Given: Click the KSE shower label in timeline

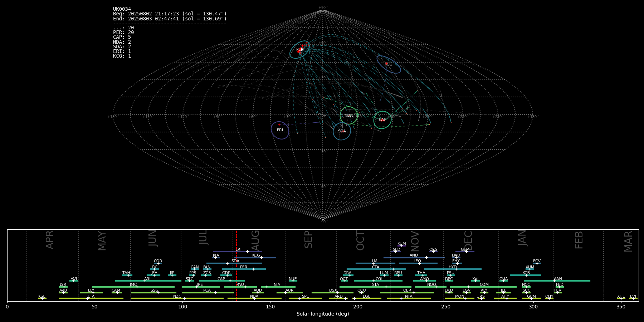Looking at the screenshot, I should pos(42,297).
